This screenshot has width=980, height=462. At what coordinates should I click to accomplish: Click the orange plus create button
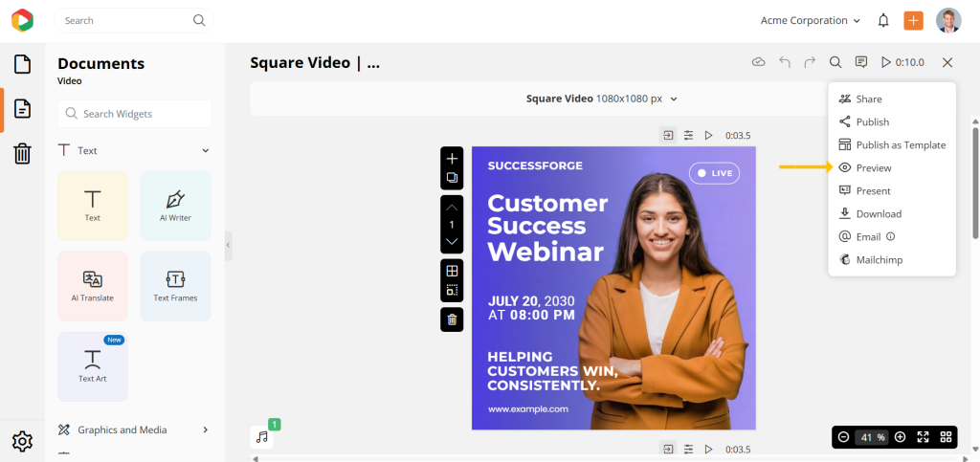tap(913, 20)
